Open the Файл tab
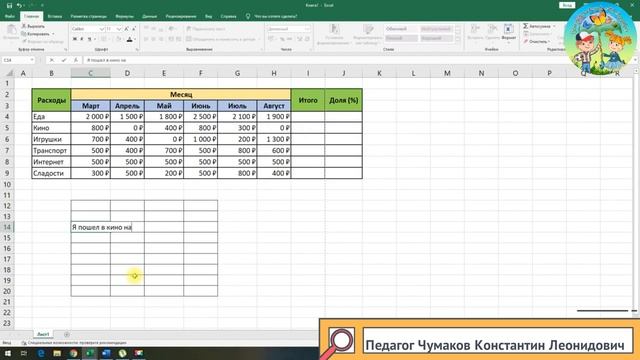Image resolution: width=640 pixels, height=360 pixels. [x=9, y=16]
